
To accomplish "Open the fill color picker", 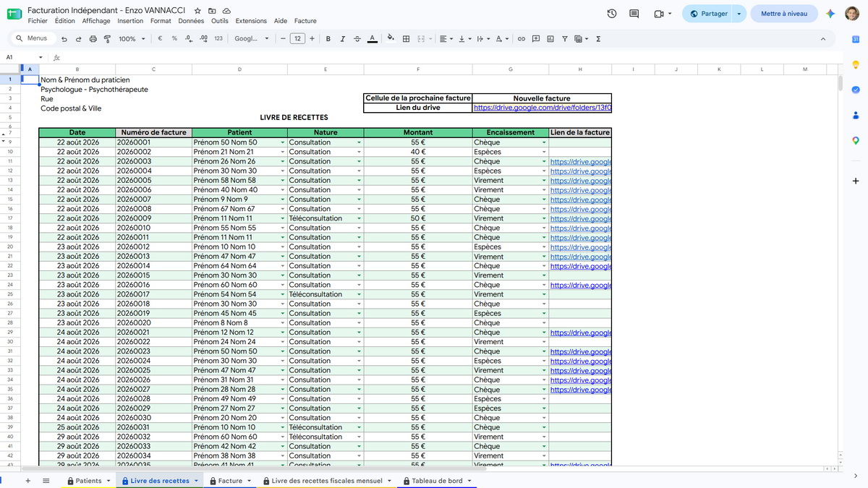I will (391, 39).
